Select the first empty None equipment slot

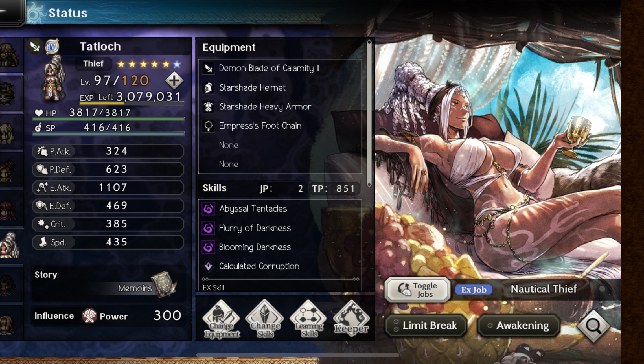pos(280,145)
